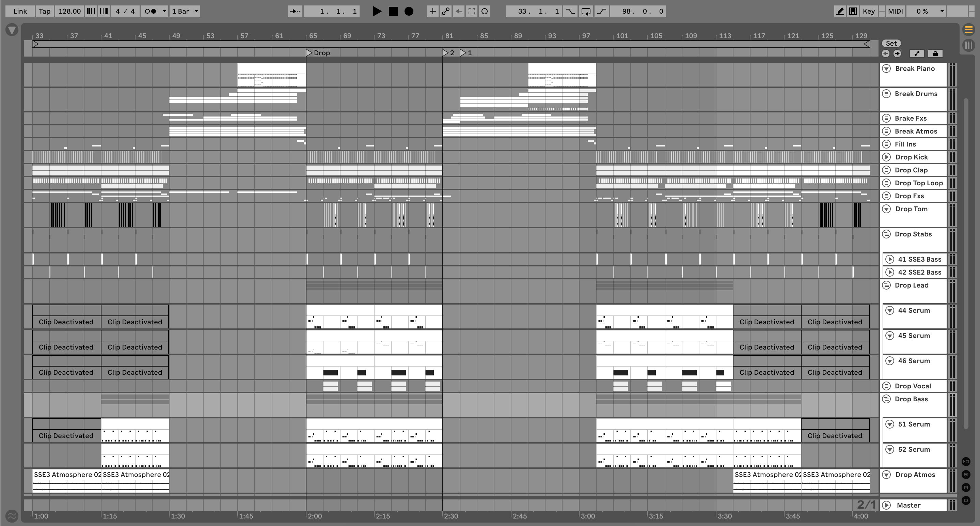Viewport: 980px width, 526px height.
Task: Open CPU load 0 % dropdown
Action: tap(926, 11)
